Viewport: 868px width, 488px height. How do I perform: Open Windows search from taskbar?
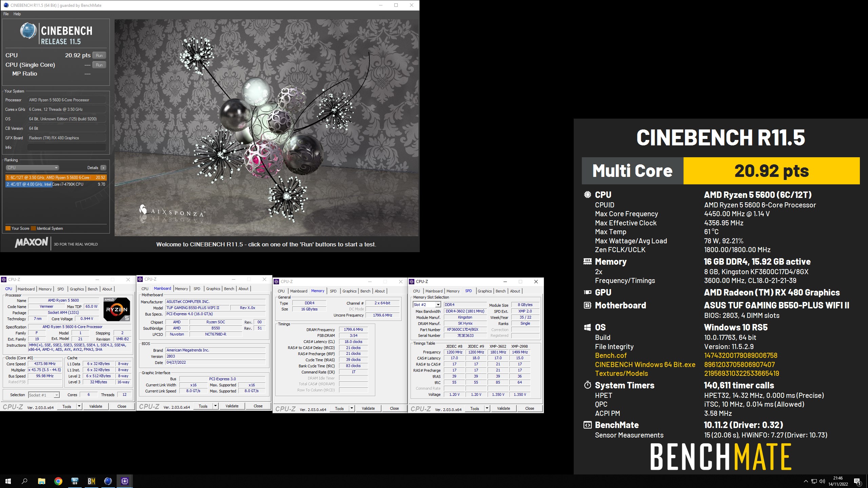(x=24, y=481)
